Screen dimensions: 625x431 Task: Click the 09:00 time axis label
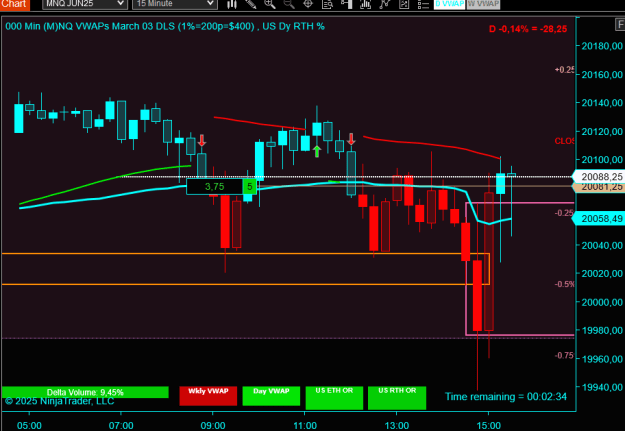click(x=213, y=425)
